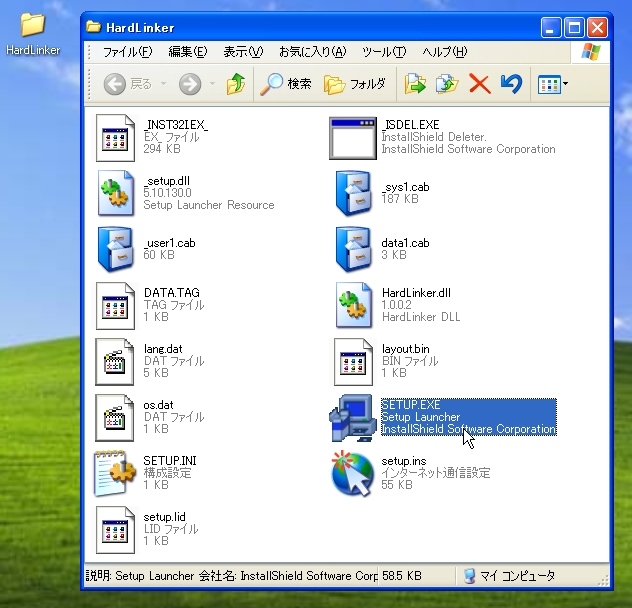632x608 pixels.
Task: Select the _sys1.cab cabinet icon
Action: pos(353,193)
